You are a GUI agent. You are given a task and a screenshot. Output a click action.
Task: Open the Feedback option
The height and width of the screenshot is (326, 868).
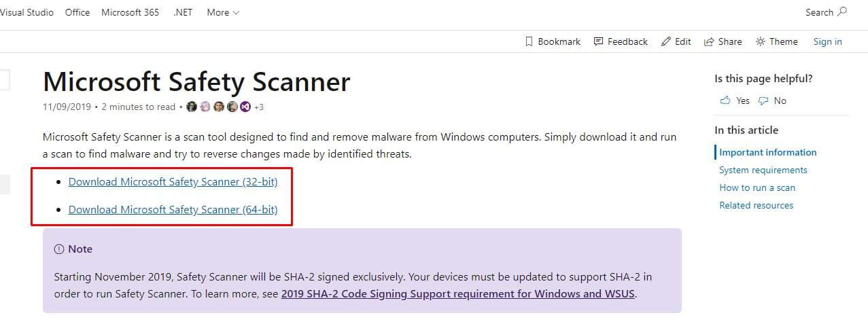click(621, 42)
